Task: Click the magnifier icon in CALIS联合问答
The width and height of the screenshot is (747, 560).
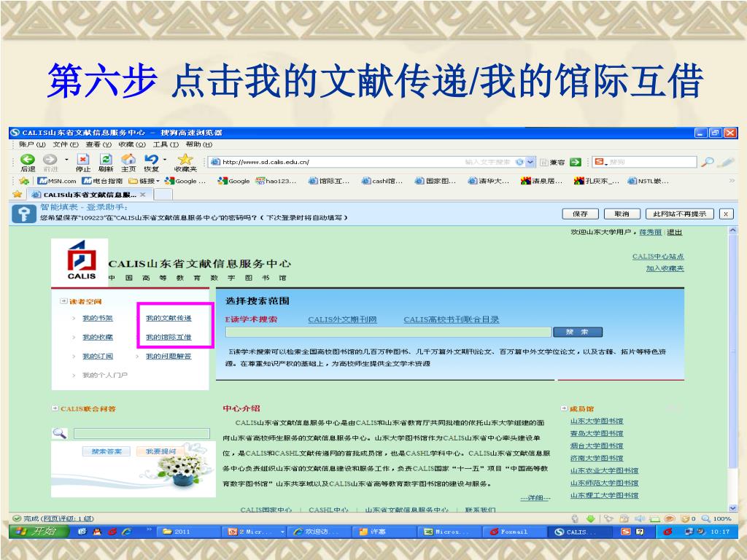Action: (60, 433)
